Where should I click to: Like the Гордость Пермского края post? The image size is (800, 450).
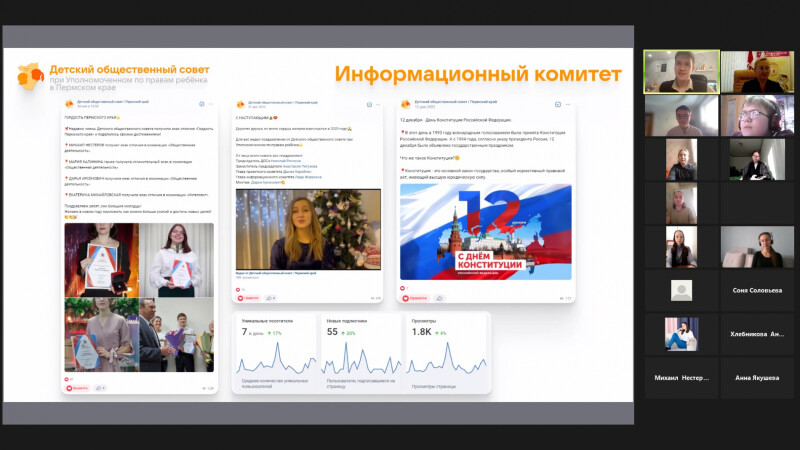(76, 388)
